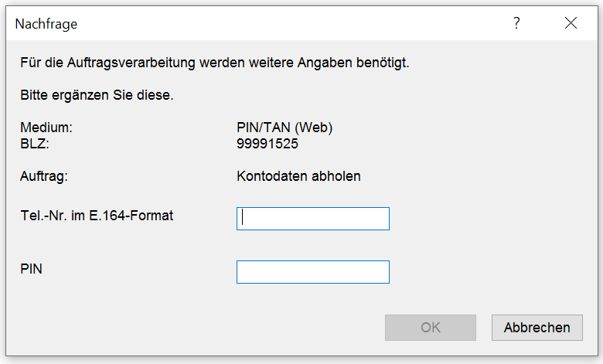Confirm with the OK button
603x364 pixels.
(431, 328)
